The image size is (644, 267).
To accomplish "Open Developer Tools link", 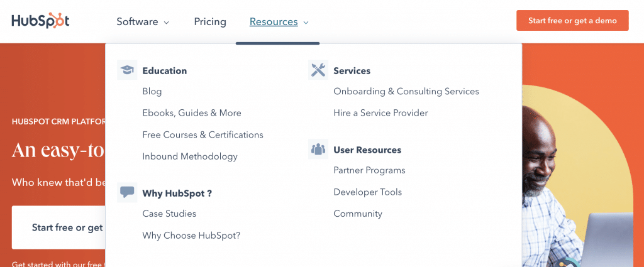I will (367, 192).
